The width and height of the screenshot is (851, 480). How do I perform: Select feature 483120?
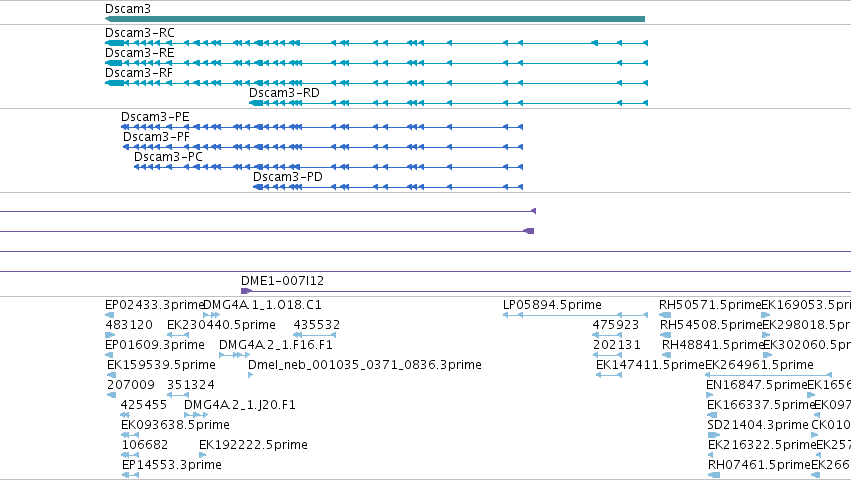[x=129, y=325]
